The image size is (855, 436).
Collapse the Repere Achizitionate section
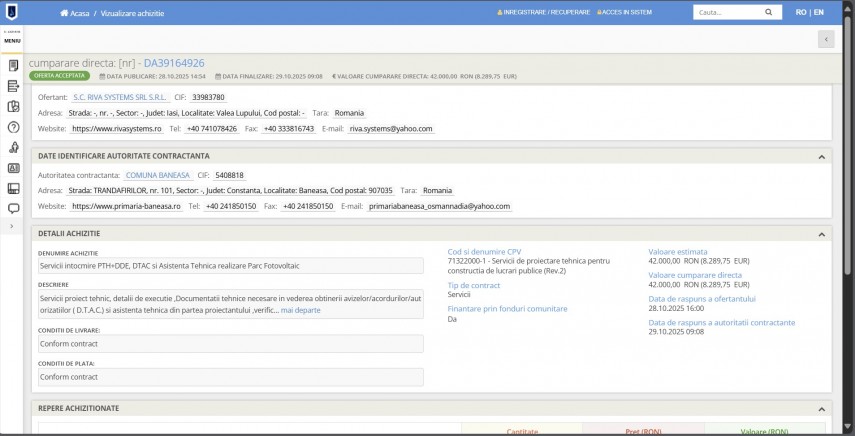(821, 408)
